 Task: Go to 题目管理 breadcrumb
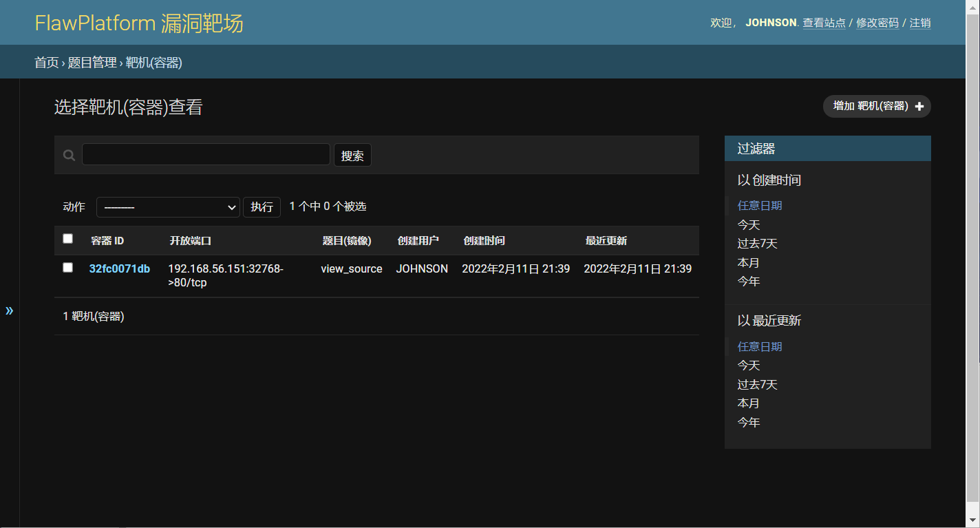(92, 63)
